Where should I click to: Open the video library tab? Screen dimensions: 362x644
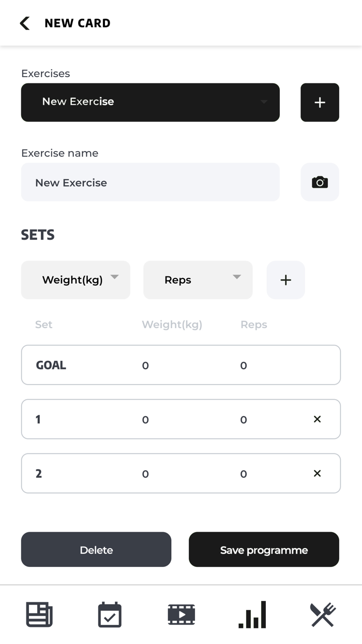pos(181,614)
